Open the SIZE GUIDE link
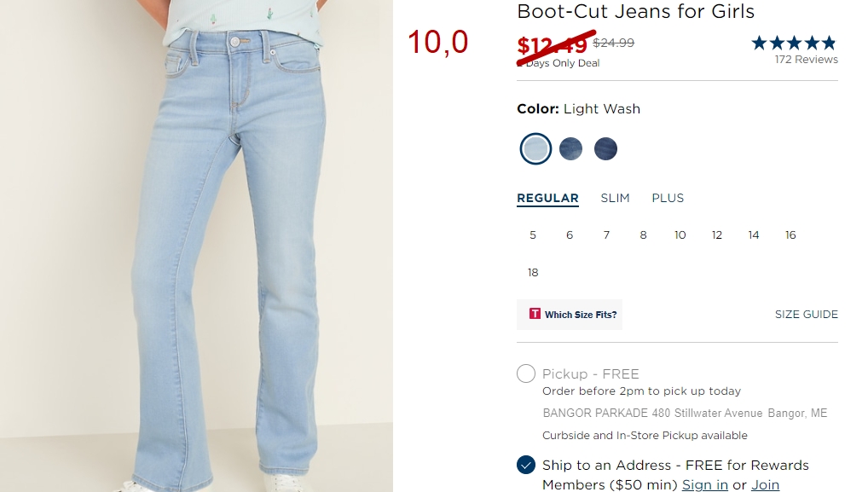 tap(806, 315)
